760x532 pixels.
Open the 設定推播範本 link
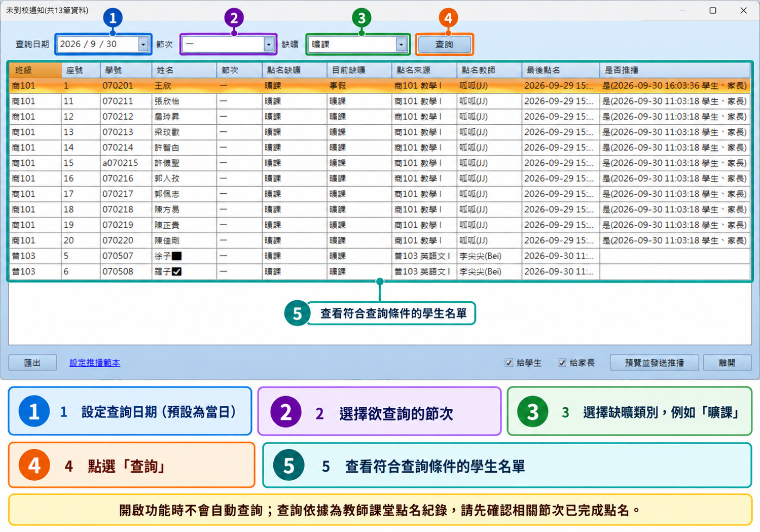pyautogui.click(x=95, y=363)
